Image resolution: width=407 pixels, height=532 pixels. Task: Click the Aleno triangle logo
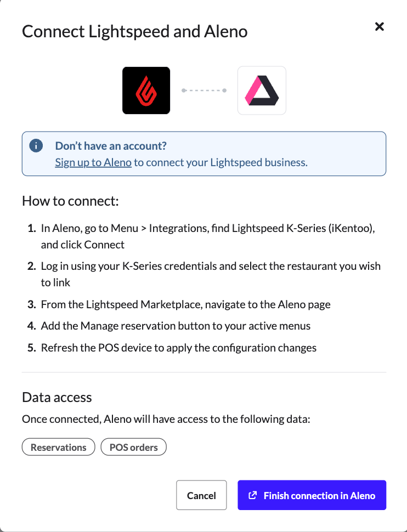point(262,90)
